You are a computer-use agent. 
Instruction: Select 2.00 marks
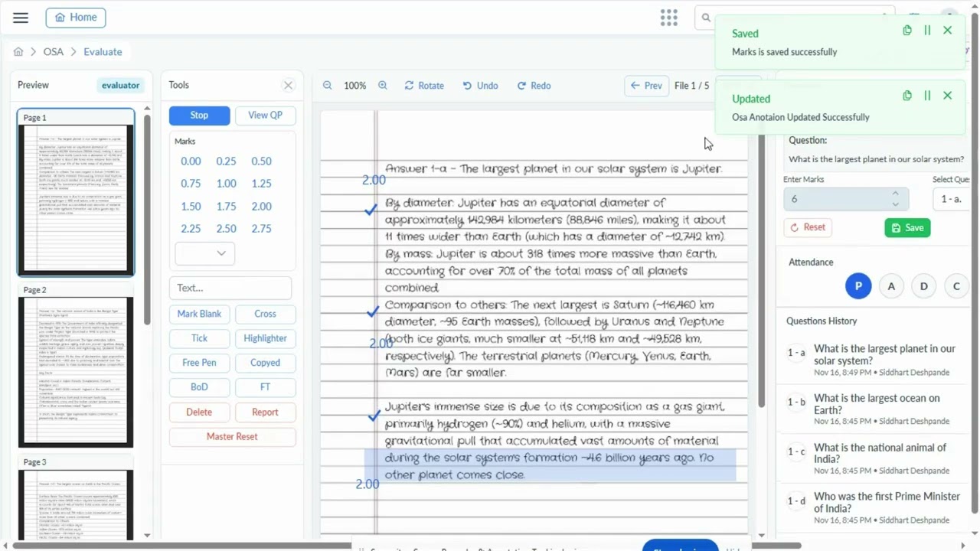point(261,207)
